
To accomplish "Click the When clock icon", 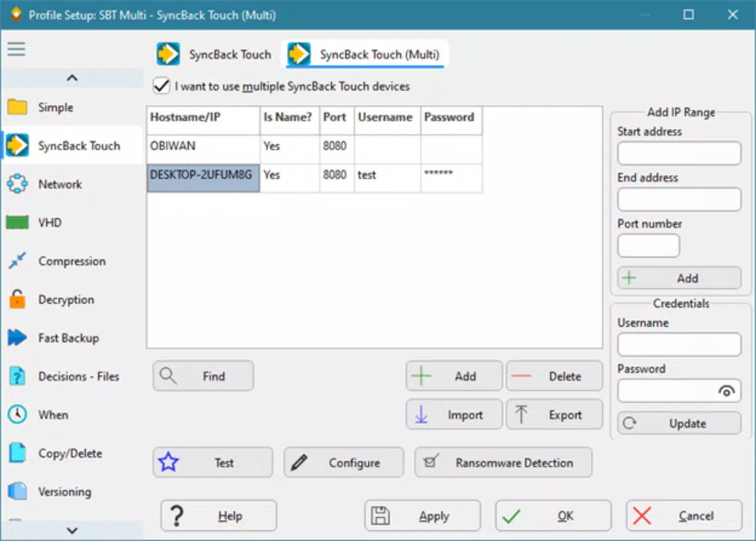I will pos(18,415).
